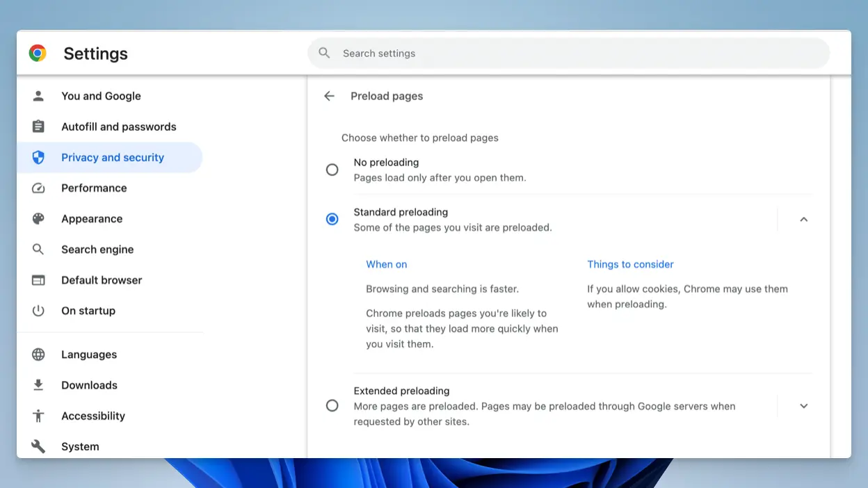Click the Downloads arrow icon
The width and height of the screenshot is (868, 488).
pyautogui.click(x=38, y=385)
